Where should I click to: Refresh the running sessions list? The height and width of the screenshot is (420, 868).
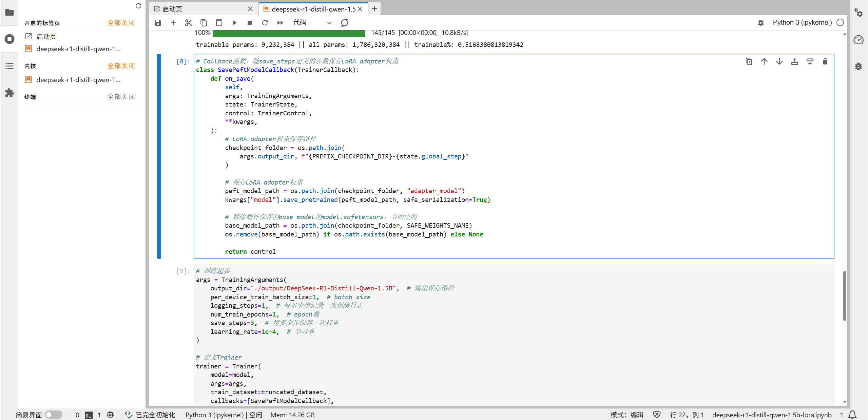(138, 6)
